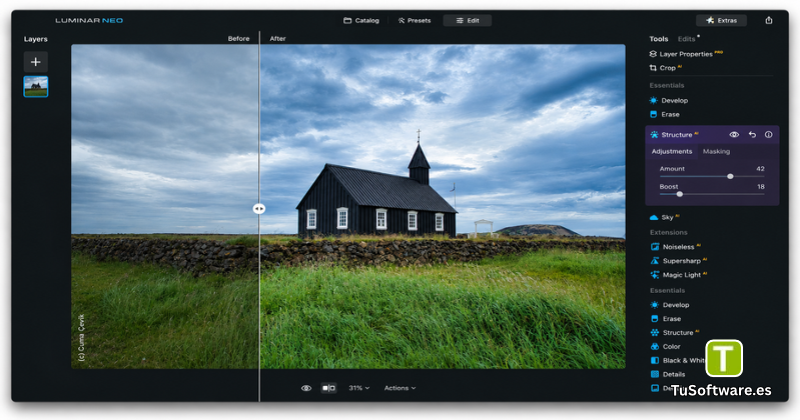The image size is (800, 420).
Task: Click the Boost slider handle
Action: pyautogui.click(x=680, y=194)
